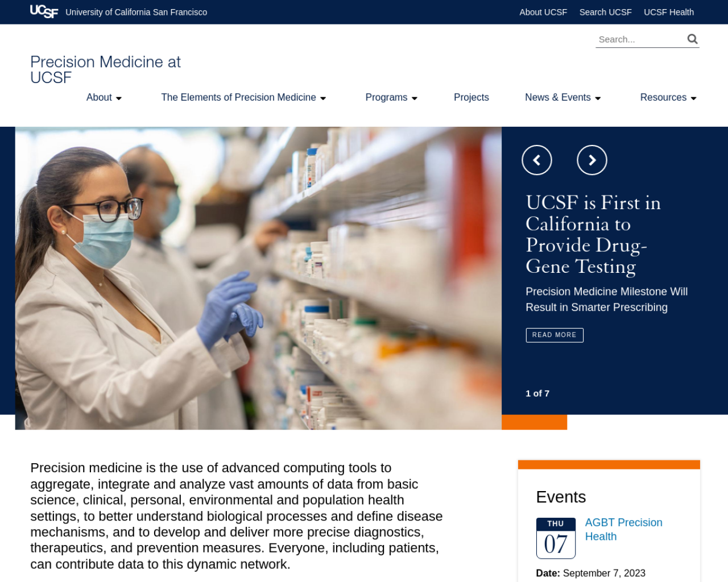Open the UCSF is First in California headline
The width and height of the screenshot is (728, 582).
pos(593,234)
